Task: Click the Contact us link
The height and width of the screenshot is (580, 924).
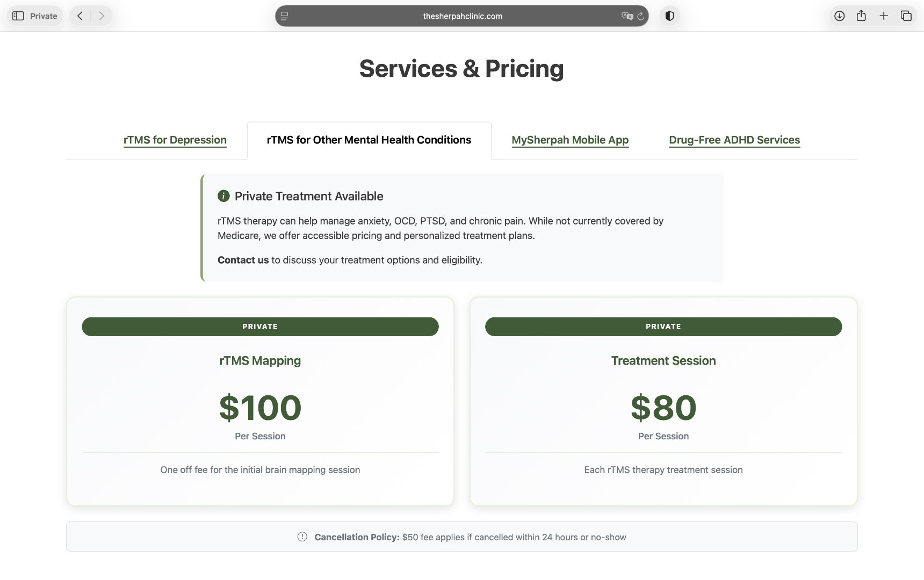Action: [243, 260]
